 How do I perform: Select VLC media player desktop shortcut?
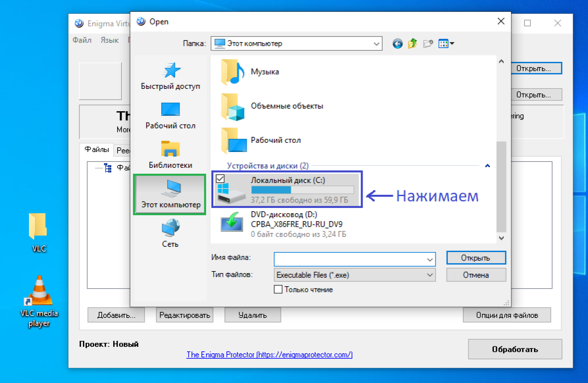(39, 301)
